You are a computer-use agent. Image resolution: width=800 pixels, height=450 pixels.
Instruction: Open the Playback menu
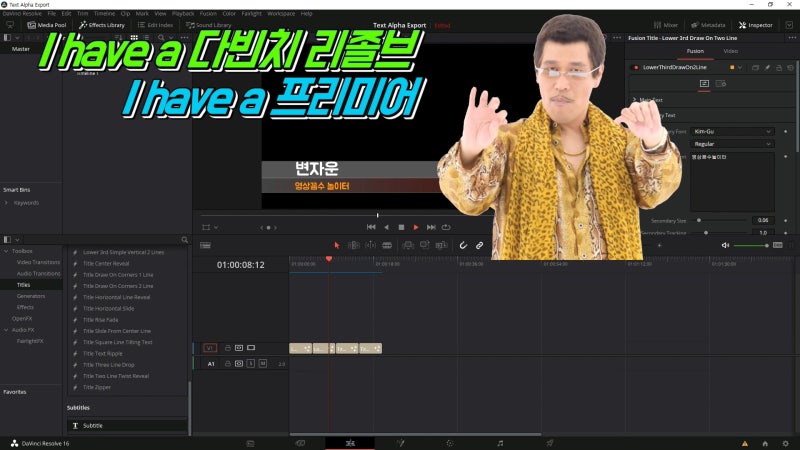[183, 14]
